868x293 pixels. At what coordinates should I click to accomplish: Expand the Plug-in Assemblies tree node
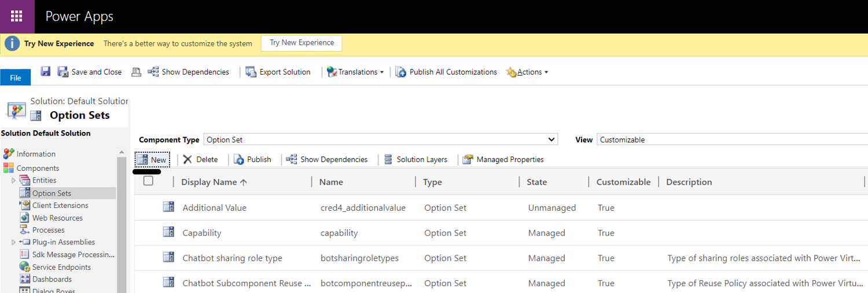click(14, 242)
